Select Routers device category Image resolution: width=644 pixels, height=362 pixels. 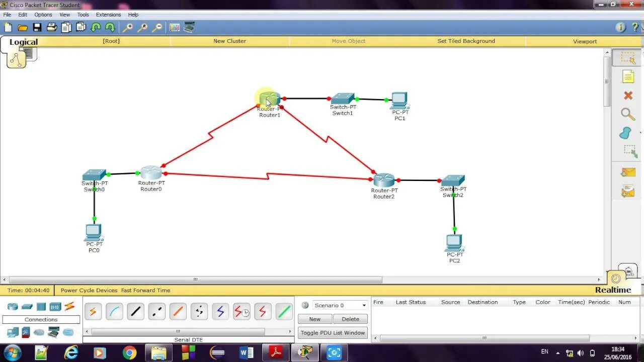[13, 307]
